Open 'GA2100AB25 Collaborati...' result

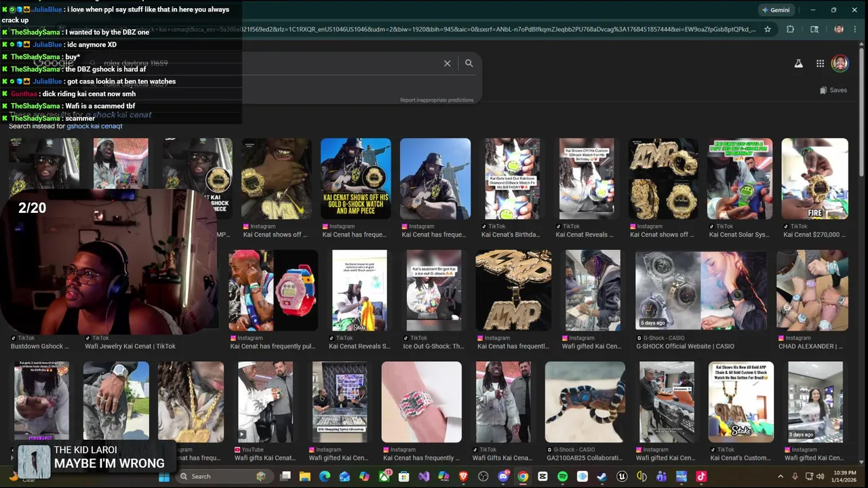(x=586, y=458)
